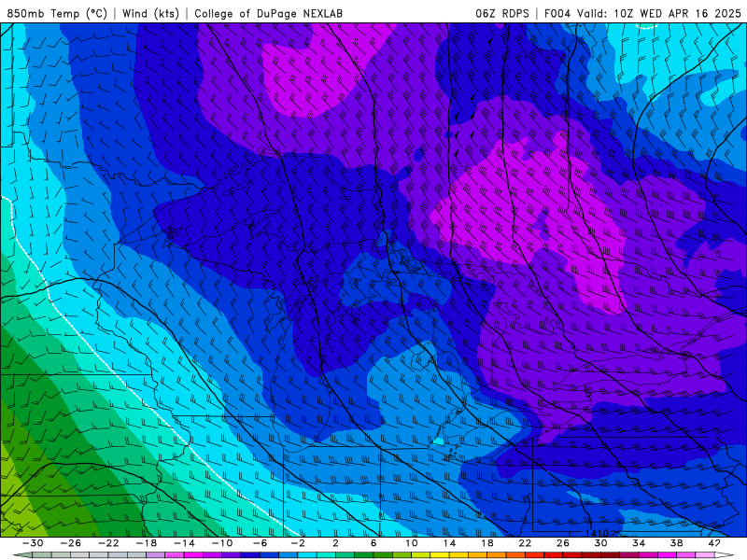The height and width of the screenshot is (560, 747).
Task: Select the −10 legend value
Action: [222, 543]
